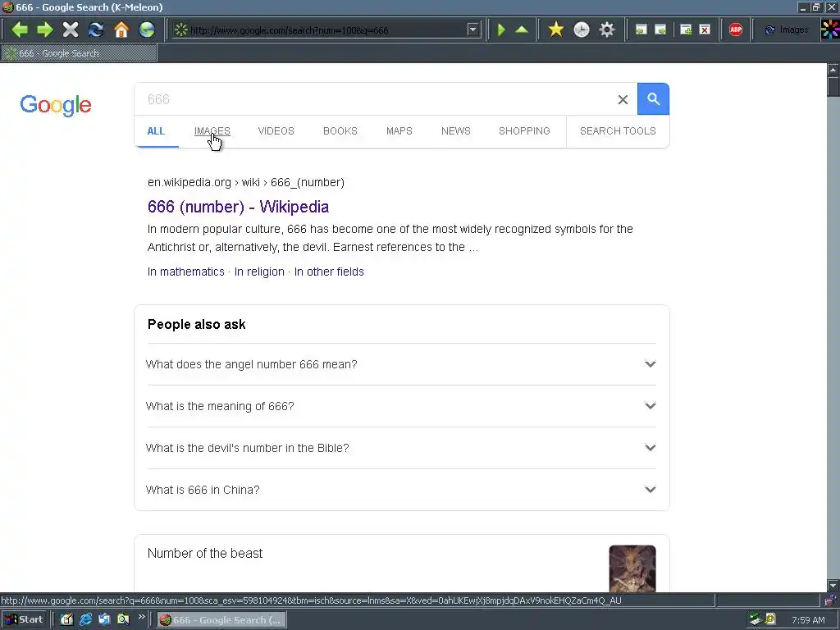840x630 pixels.
Task: Click the page scrollbar down arrow
Action: tap(833, 586)
